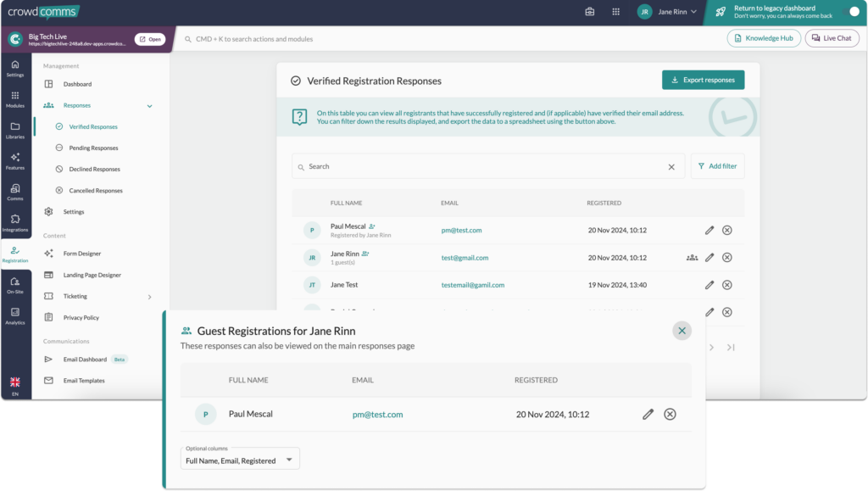Expand the Ticketing submenu

click(x=150, y=297)
